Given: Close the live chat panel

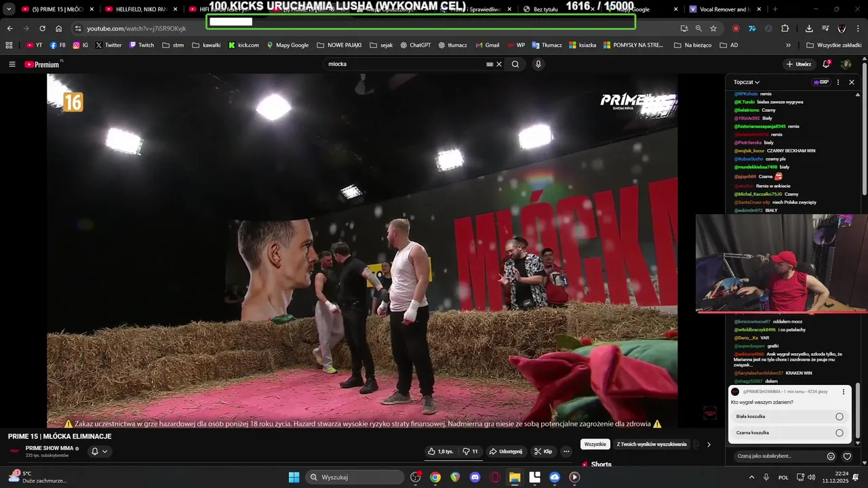Looking at the screenshot, I should 852,82.
